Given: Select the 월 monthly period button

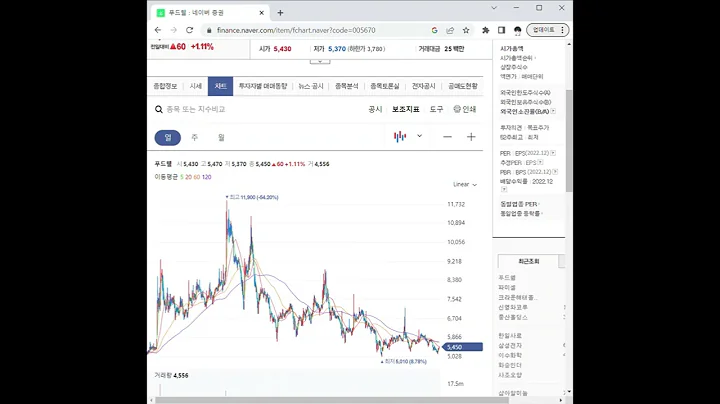Looking at the screenshot, I should (x=221, y=137).
